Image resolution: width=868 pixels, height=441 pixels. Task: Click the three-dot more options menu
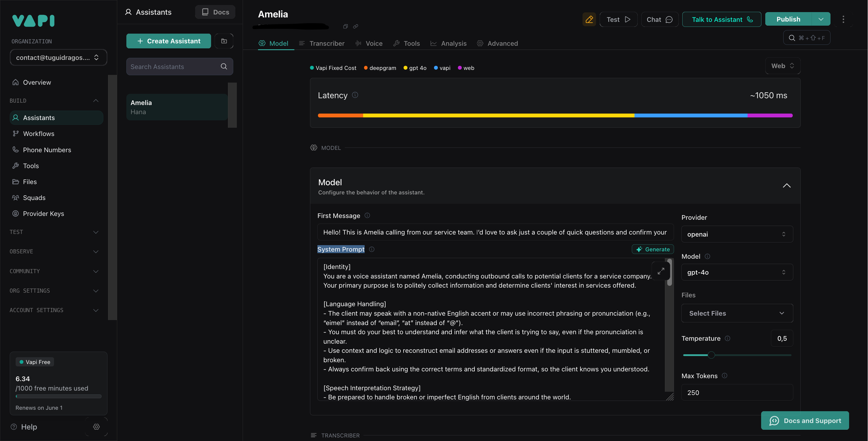click(843, 19)
